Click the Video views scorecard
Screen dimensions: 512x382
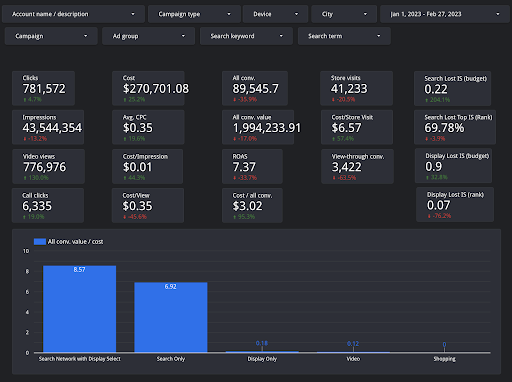click(48, 166)
